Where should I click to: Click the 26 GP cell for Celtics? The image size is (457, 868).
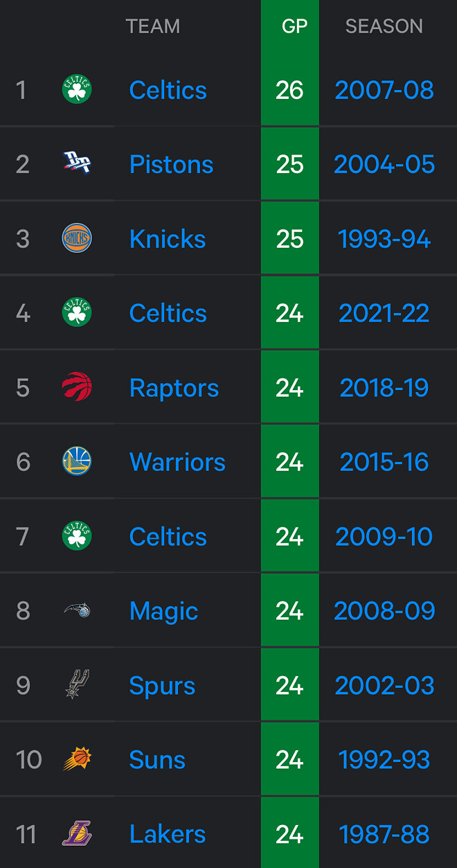coord(289,90)
